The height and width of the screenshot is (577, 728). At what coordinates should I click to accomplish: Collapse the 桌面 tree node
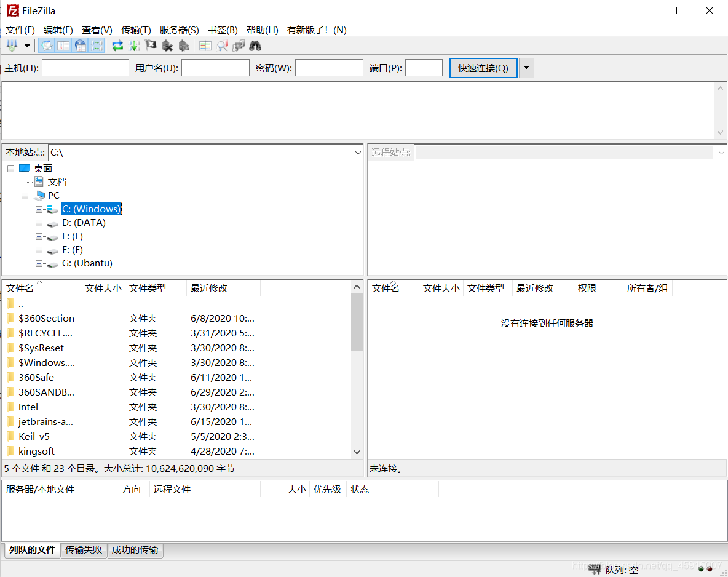pyautogui.click(x=10, y=169)
